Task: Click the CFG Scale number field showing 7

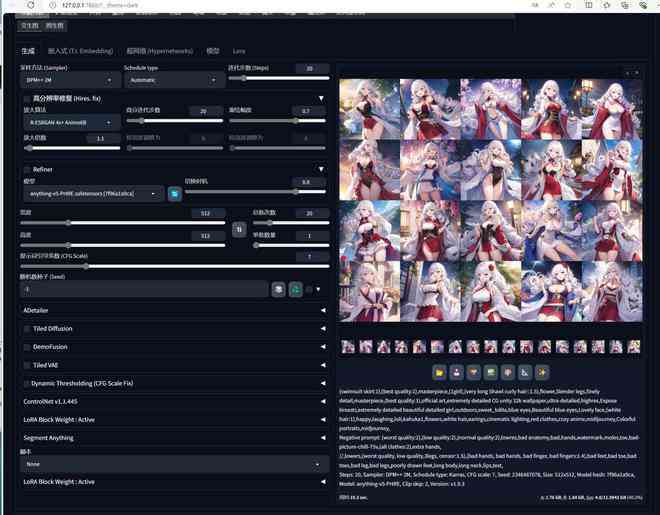Action: point(312,256)
